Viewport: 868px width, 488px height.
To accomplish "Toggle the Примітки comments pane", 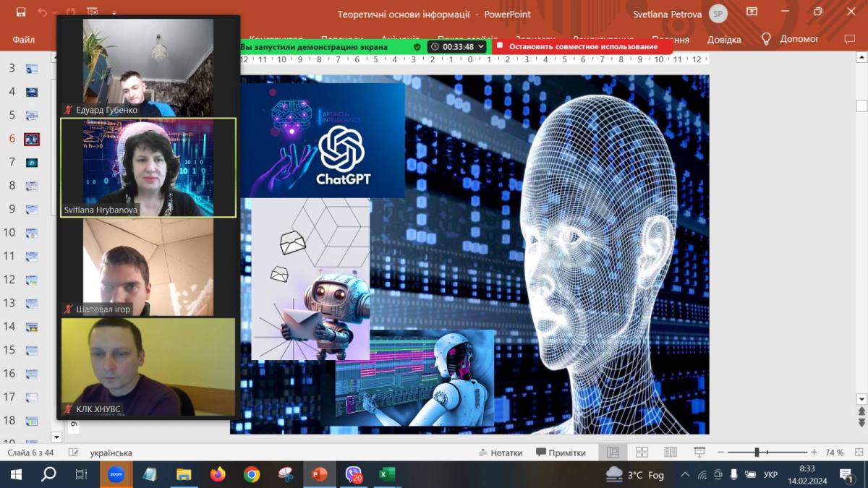I will (561, 453).
